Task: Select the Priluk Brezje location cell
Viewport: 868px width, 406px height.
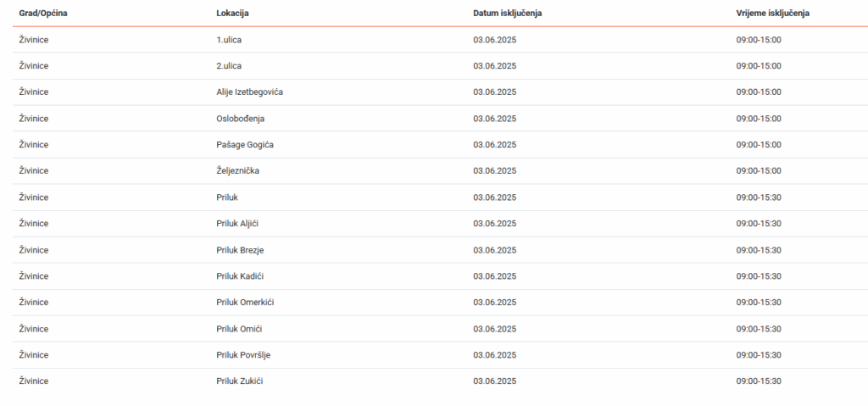Action: [x=241, y=250]
